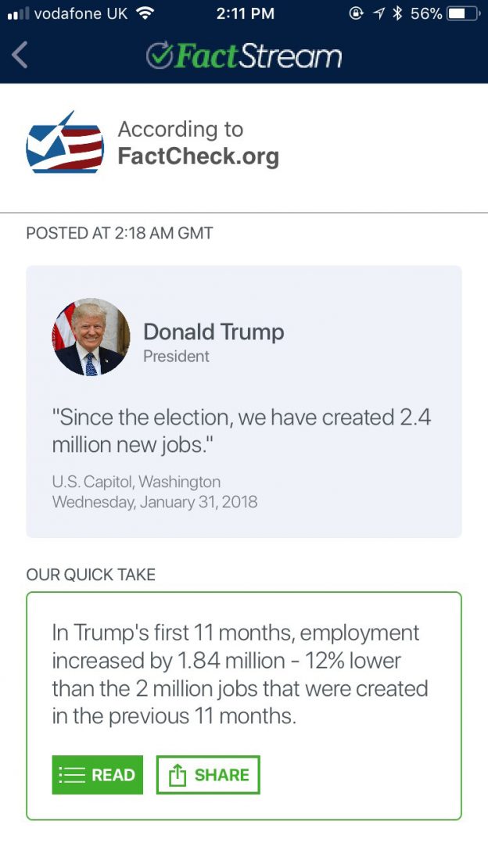Click the quick take summary text
This screenshot has width=488, height=868.
pos(240,674)
